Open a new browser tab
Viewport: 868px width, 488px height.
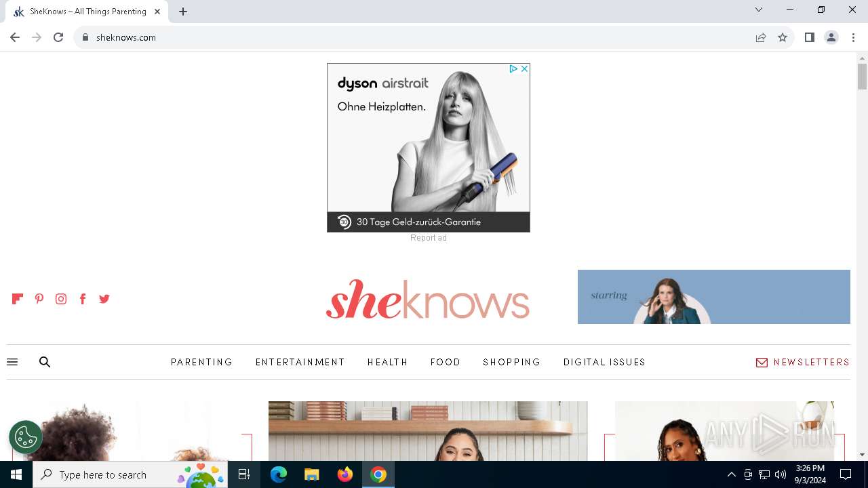(x=183, y=12)
